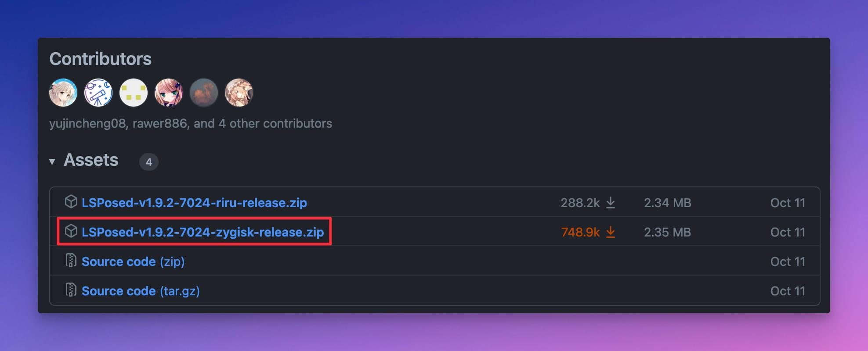Collapse the Assets section triangle
This screenshot has height=351, width=868.
[x=52, y=161]
